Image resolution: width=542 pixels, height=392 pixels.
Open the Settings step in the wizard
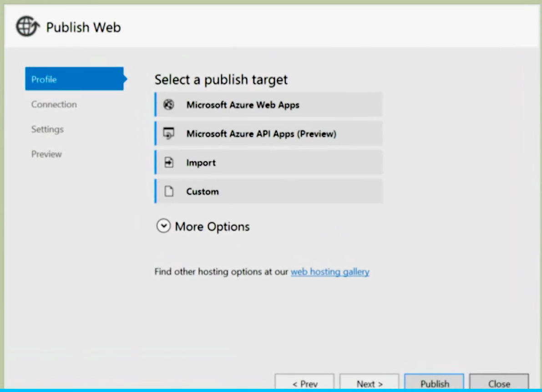pos(47,129)
